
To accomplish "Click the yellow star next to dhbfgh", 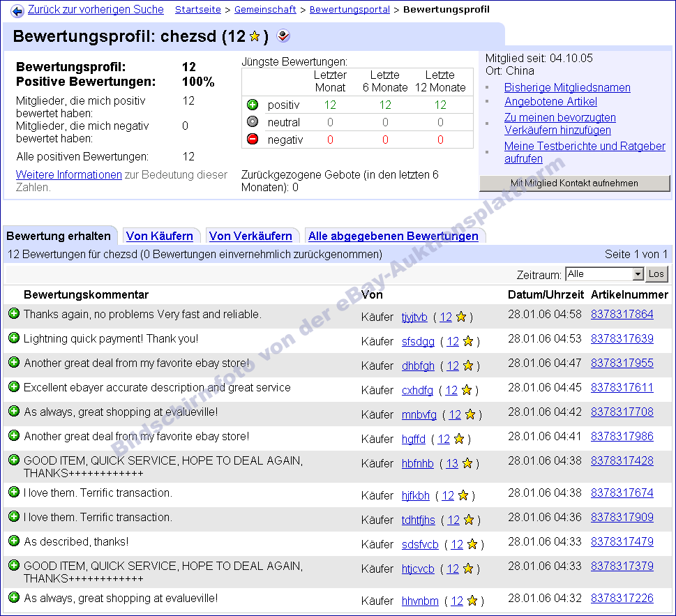I will coord(468,366).
